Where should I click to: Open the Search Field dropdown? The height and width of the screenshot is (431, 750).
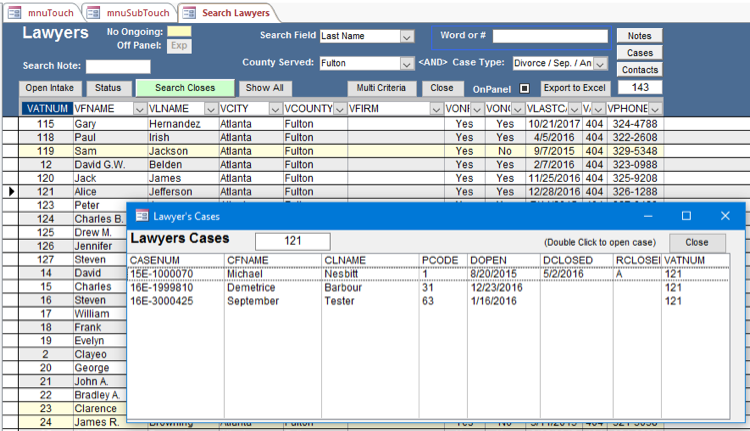point(407,36)
